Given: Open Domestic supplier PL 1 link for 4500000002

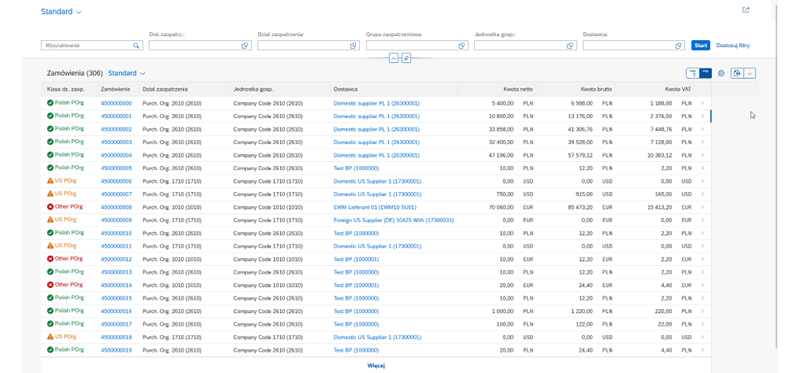Looking at the screenshot, I should click(377, 129).
